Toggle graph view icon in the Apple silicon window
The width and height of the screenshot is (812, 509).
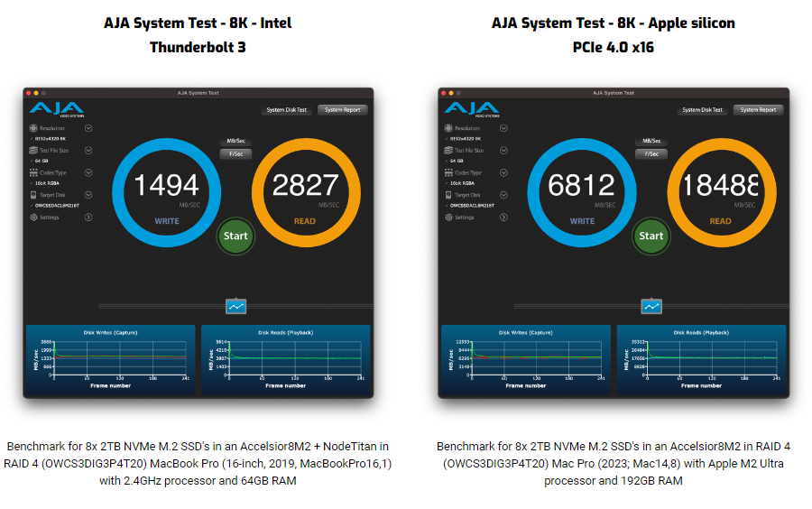(x=651, y=307)
